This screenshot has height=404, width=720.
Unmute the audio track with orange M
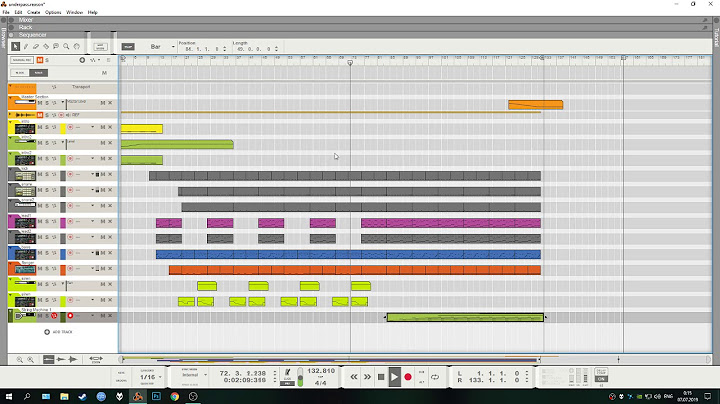40,115
